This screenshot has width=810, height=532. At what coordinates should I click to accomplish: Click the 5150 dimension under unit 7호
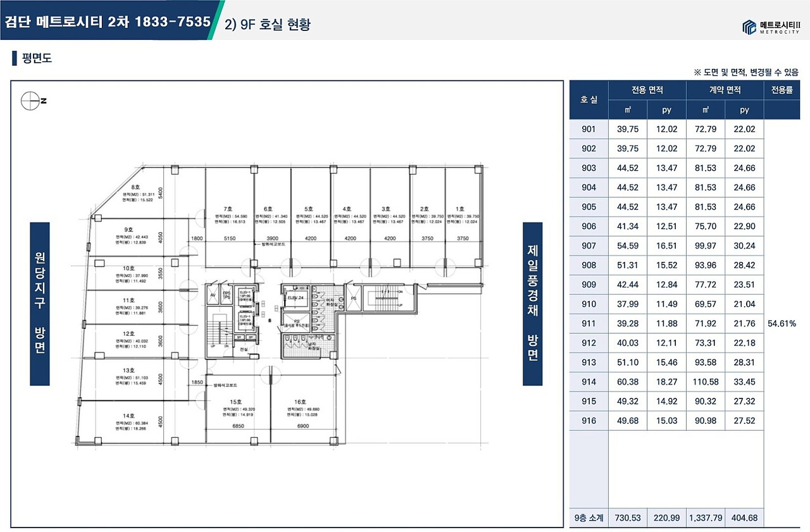pyautogui.click(x=230, y=238)
